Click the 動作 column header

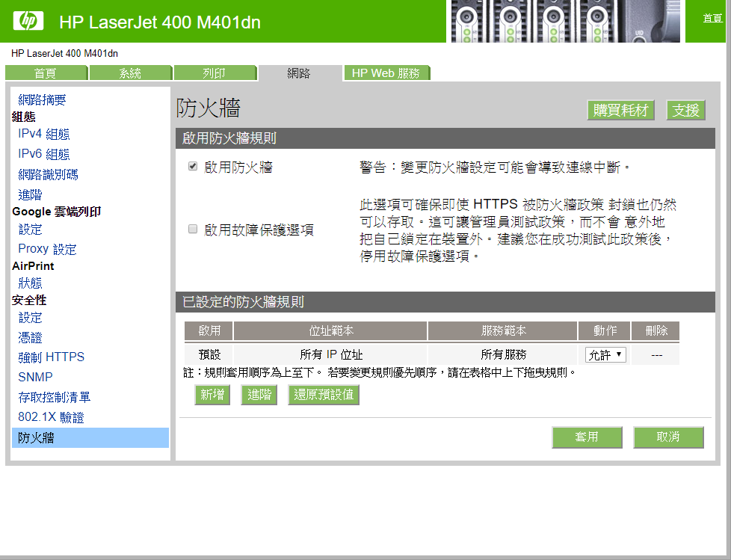click(x=605, y=330)
